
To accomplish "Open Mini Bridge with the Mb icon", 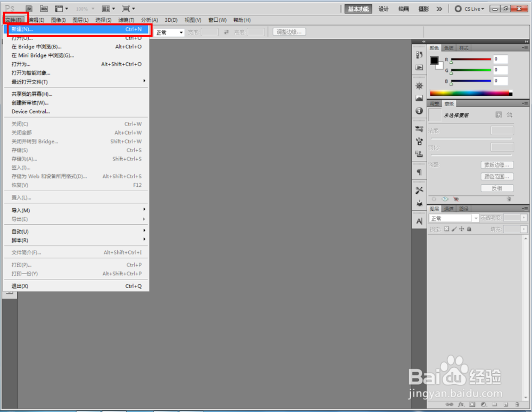I will click(x=44, y=9).
